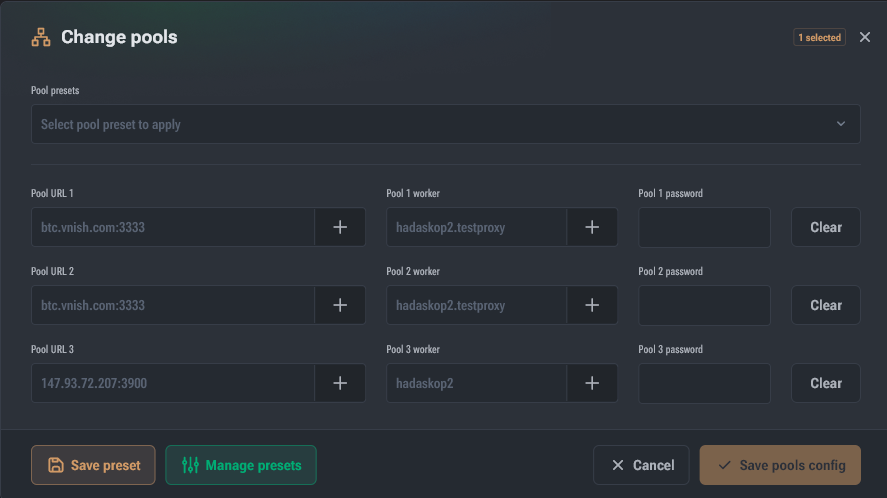Save pools config
The image size is (887, 498).
(x=780, y=465)
